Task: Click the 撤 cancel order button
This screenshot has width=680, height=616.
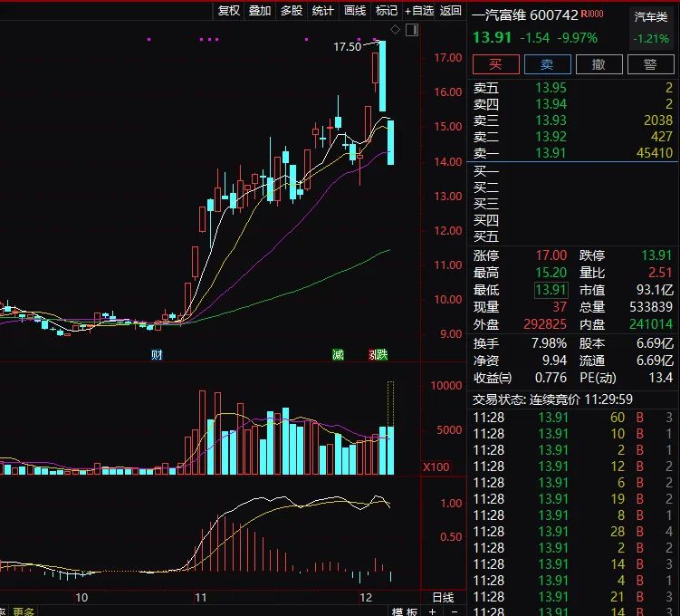Action: coord(599,64)
